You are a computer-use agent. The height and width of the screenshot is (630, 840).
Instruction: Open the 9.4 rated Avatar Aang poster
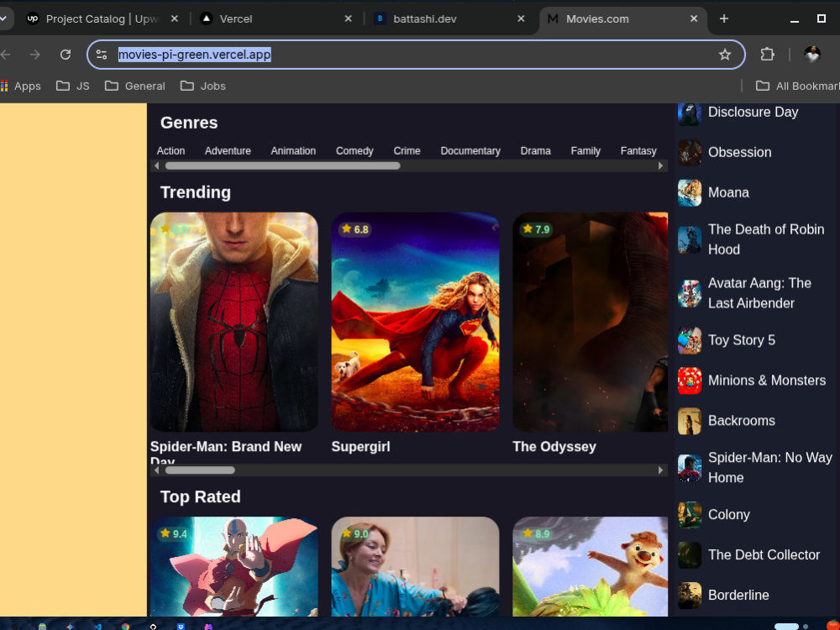tap(234, 566)
